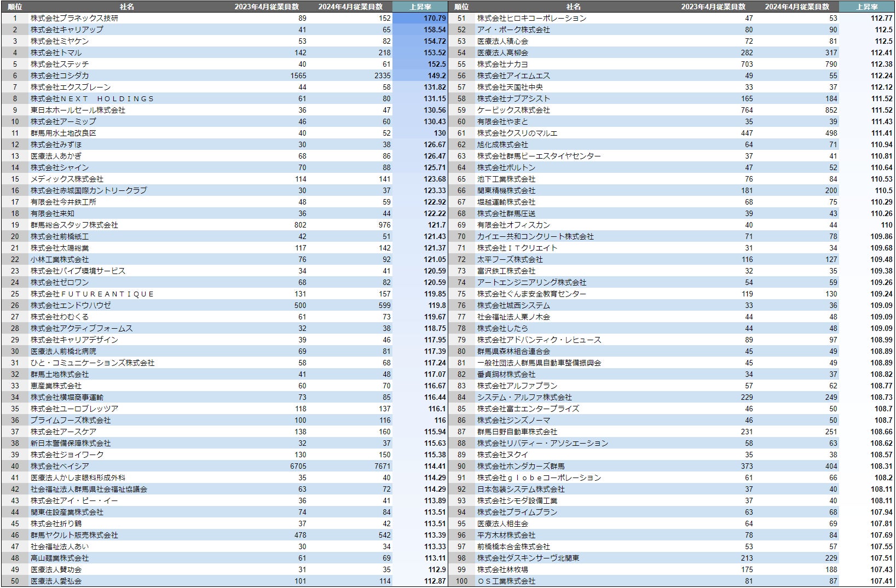Click the 1565 employee count cell

point(298,75)
